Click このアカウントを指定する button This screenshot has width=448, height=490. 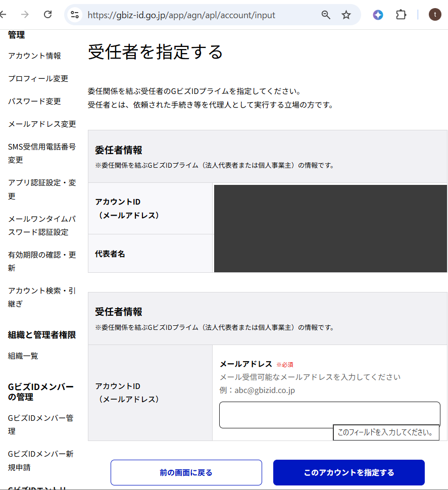click(349, 472)
